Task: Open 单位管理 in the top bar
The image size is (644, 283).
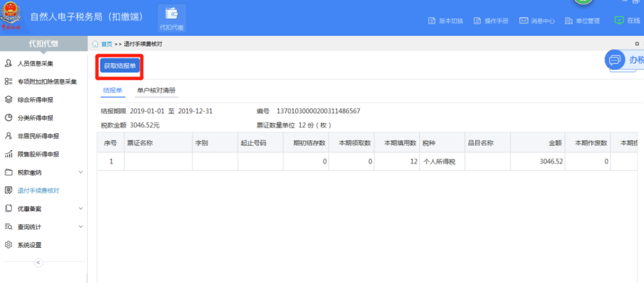Action: tap(582, 21)
